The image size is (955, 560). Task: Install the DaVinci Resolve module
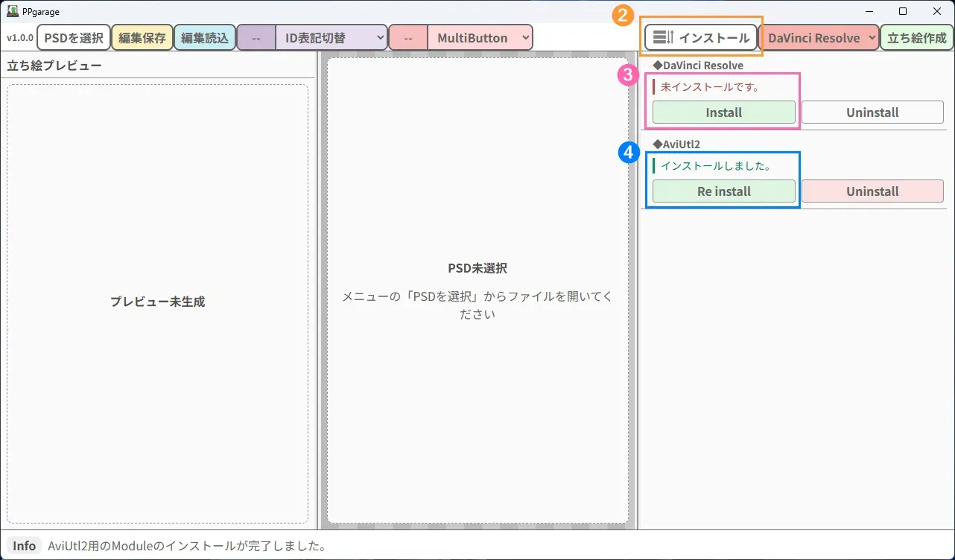(x=724, y=112)
